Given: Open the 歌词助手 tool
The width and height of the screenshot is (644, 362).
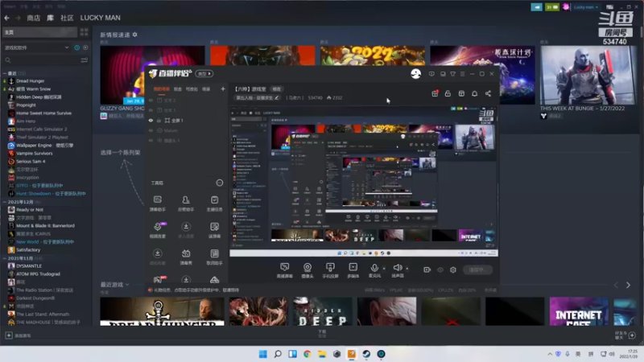Looking at the screenshot, I should point(214,257).
